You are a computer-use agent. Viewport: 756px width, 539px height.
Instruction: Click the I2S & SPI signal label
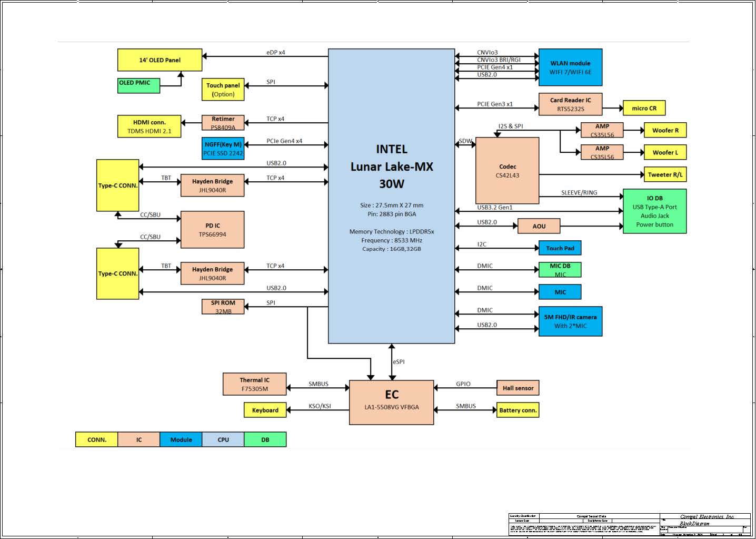511,126
